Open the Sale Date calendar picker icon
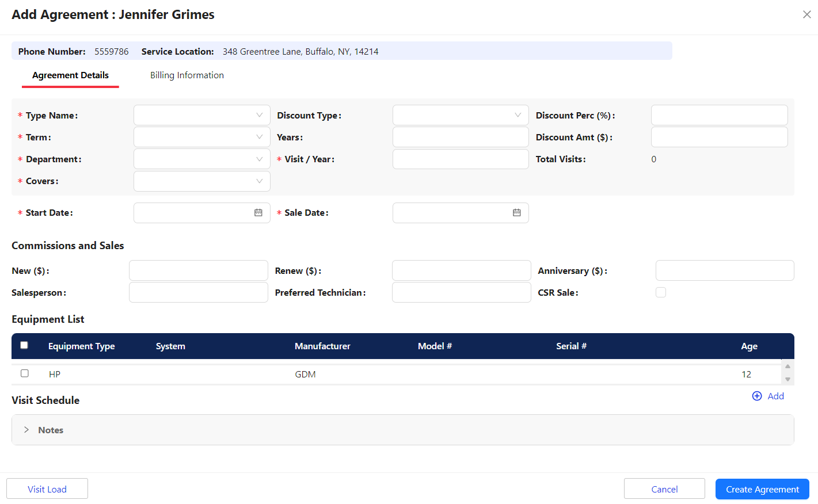The image size is (818, 504). (517, 213)
